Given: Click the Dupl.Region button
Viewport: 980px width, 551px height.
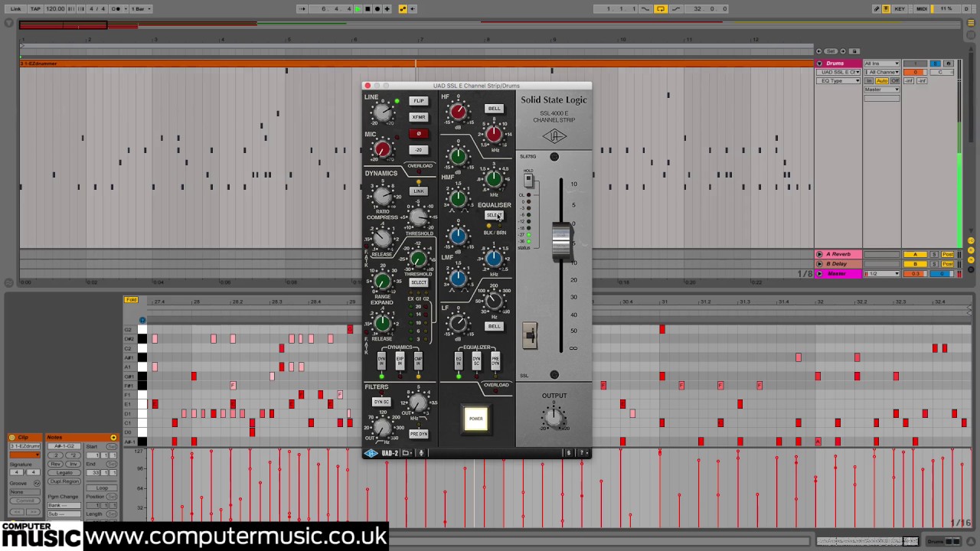Looking at the screenshot, I should pos(64,481).
